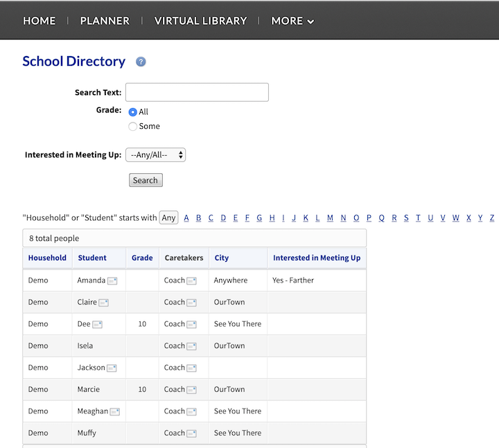
Task: Click the Any letter filter button
Action: [168, 217]
